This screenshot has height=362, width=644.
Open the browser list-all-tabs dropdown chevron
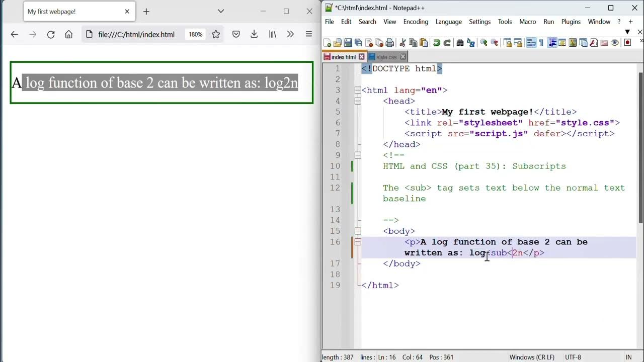(x=221, y=11)
